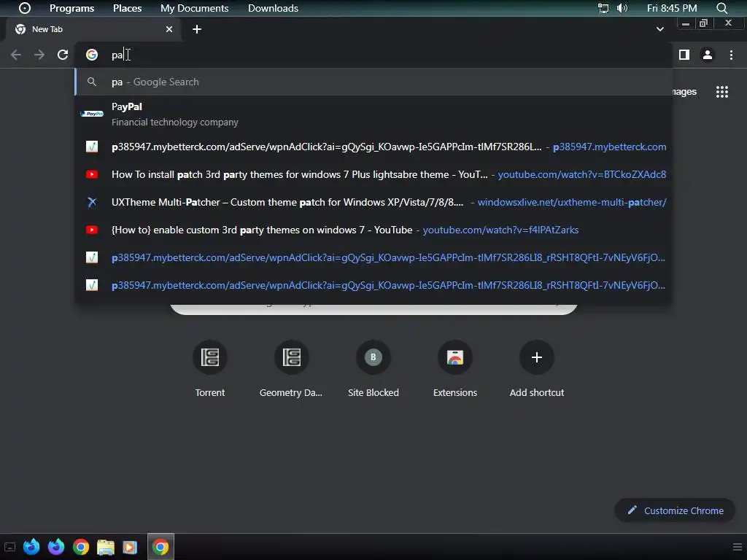Open the Chrome three-dot menu
The height and width of the screenshot is (560, 747).
731,55
